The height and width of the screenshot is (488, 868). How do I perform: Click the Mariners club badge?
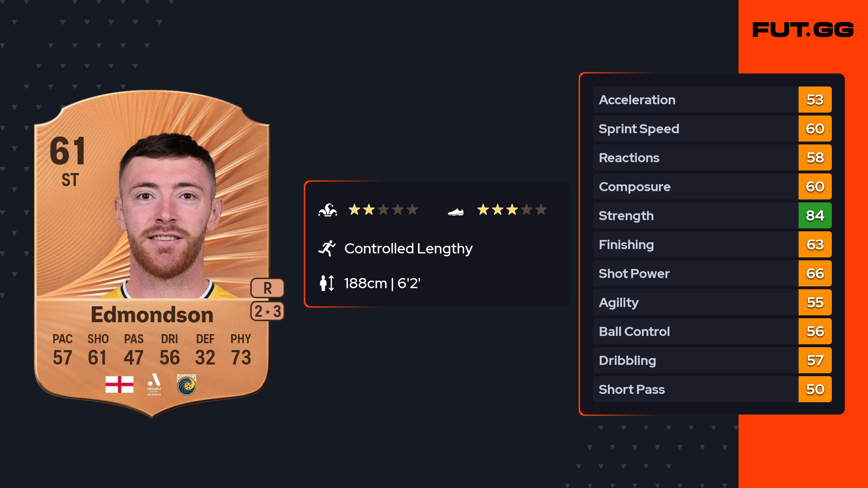[x=187, y=384]
